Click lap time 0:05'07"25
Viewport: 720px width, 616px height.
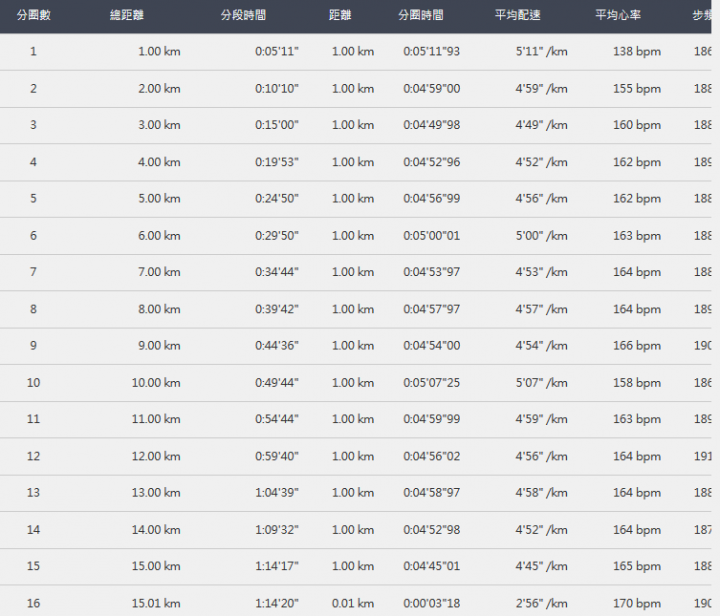[432, 382]
